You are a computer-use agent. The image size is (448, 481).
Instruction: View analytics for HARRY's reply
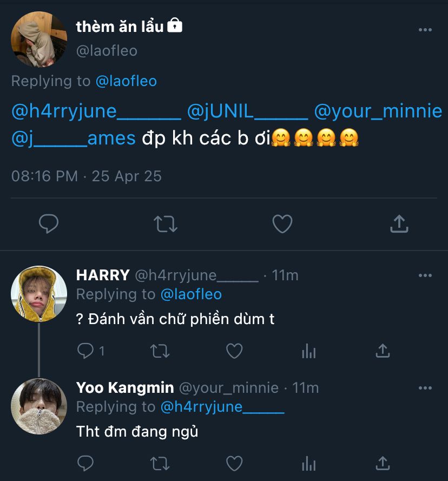coord(308,352)
